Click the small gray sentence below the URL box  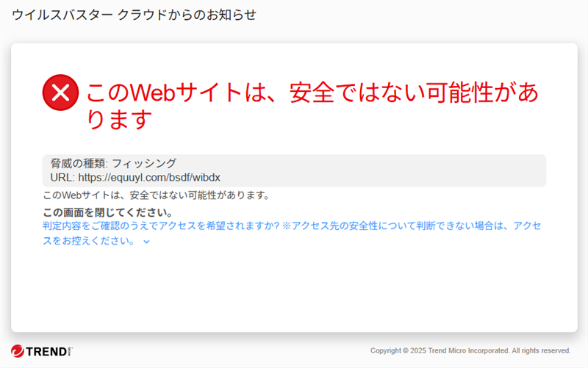click(156, 195)
